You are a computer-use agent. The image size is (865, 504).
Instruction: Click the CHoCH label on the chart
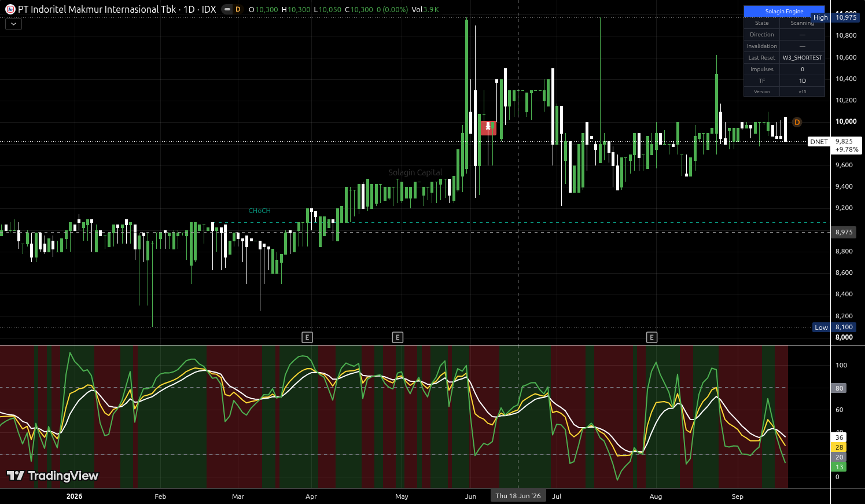[259, 211]
